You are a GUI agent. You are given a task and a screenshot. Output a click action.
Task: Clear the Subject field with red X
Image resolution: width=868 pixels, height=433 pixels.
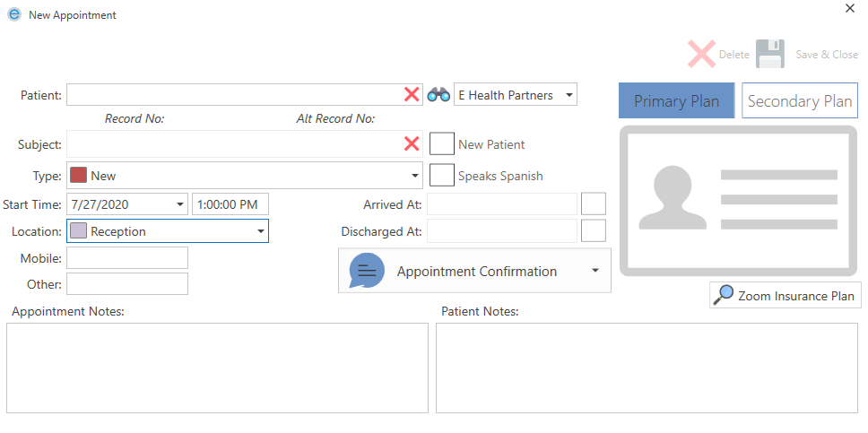412,144
